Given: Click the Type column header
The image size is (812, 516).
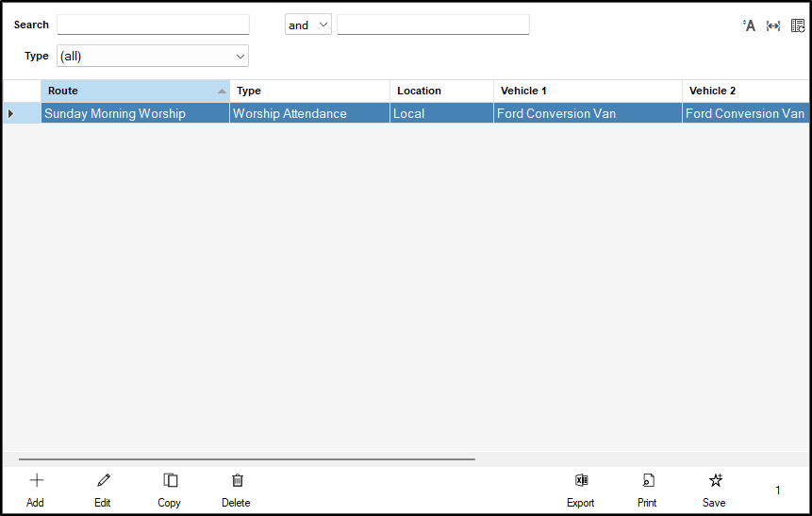Looking at the screenshot, I should pos(309,91).
